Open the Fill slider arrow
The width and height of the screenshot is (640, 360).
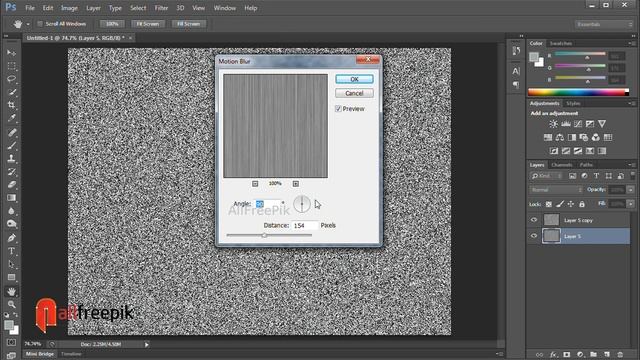(x=631, y=204)
